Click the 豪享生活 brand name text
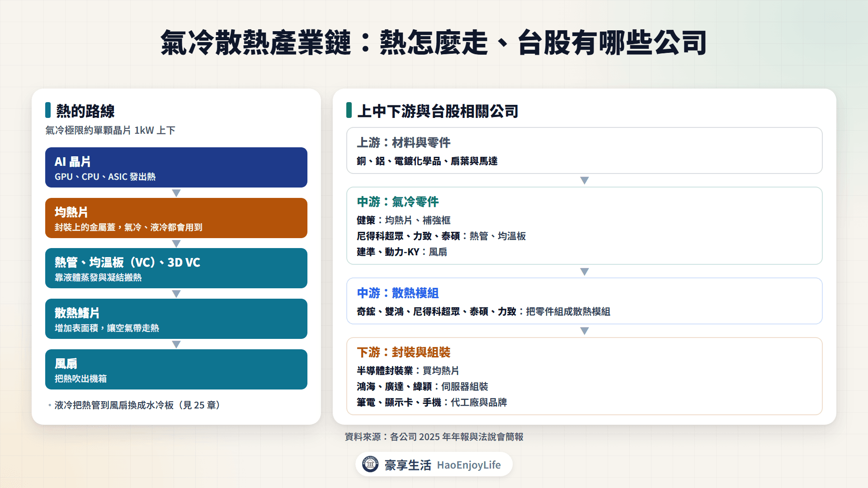This screenshot has width=868, height=488. 408,465
